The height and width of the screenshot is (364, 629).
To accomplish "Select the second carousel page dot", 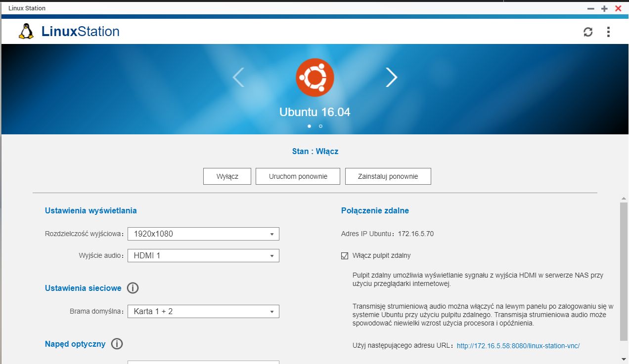I will point(320,126).
